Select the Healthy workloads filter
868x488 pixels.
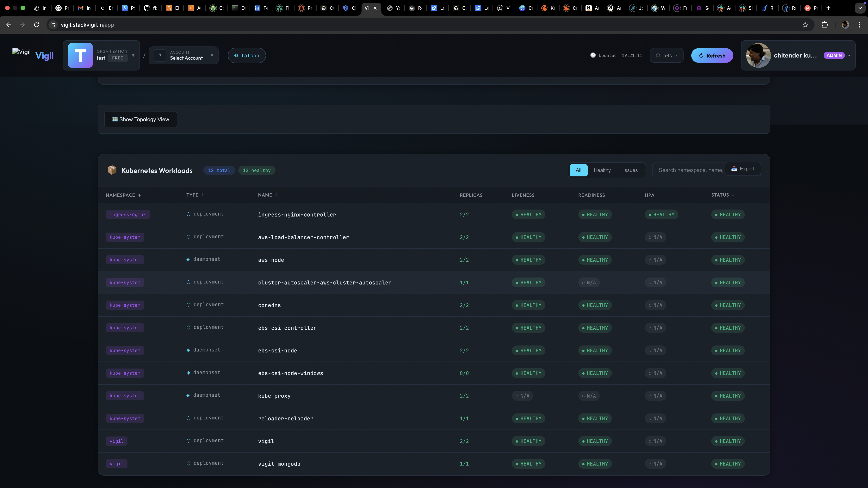pos(602,170)
